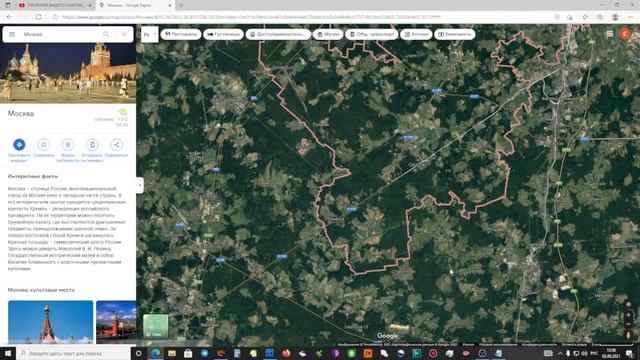The height and width of the screenshot is (360, 640).
Task: Open Microsoft Edge from the taskbar
Action: (156, 353)
